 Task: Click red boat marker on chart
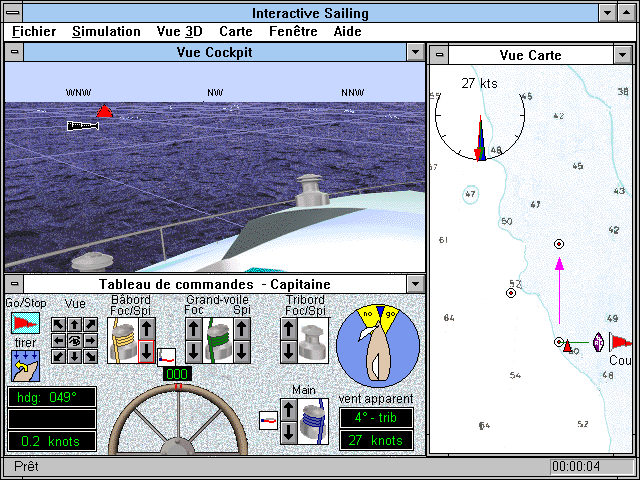[x=567, y=346]
